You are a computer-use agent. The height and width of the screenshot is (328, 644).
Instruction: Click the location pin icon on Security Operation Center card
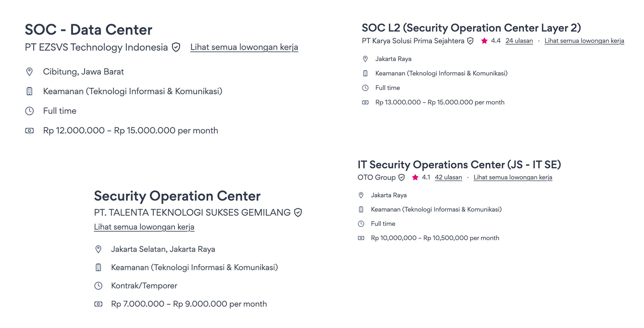click(x=98, y=249)
